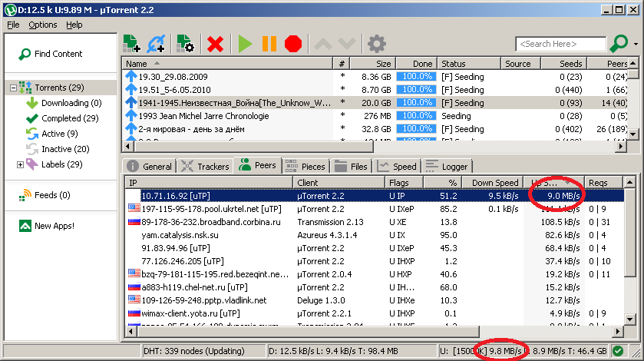Viewport: 644px width, 361px height.
Task: Select peer yam.catalysis.nsk.su
Action: click(180, 235)
